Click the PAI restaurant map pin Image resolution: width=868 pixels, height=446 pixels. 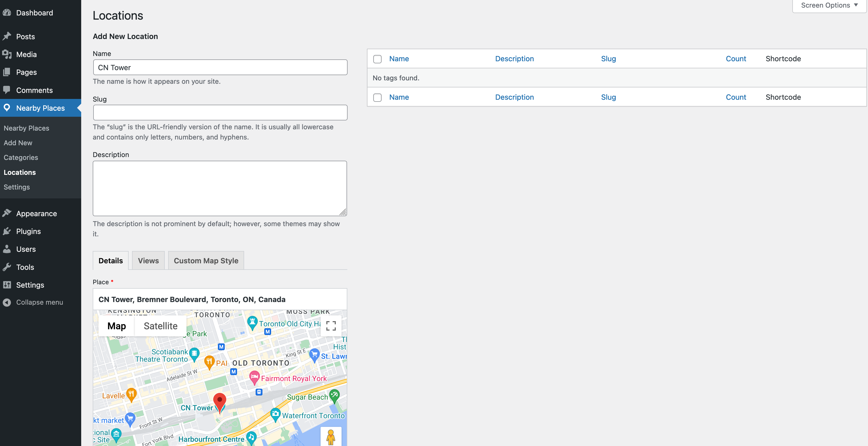tap(209, 363)
